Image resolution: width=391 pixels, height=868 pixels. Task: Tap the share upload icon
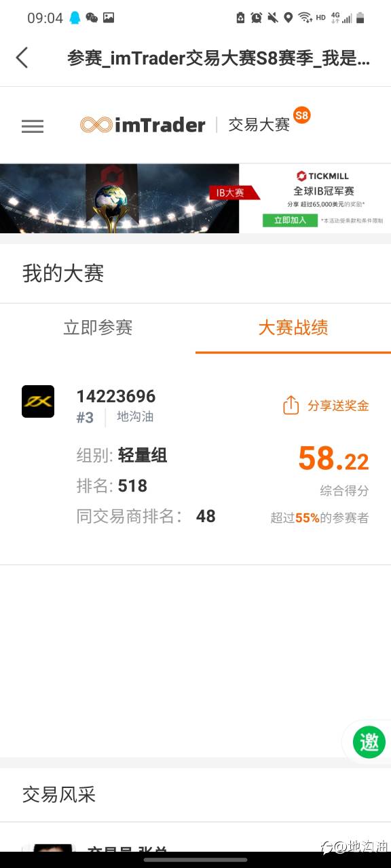click(x=291, y=406)
